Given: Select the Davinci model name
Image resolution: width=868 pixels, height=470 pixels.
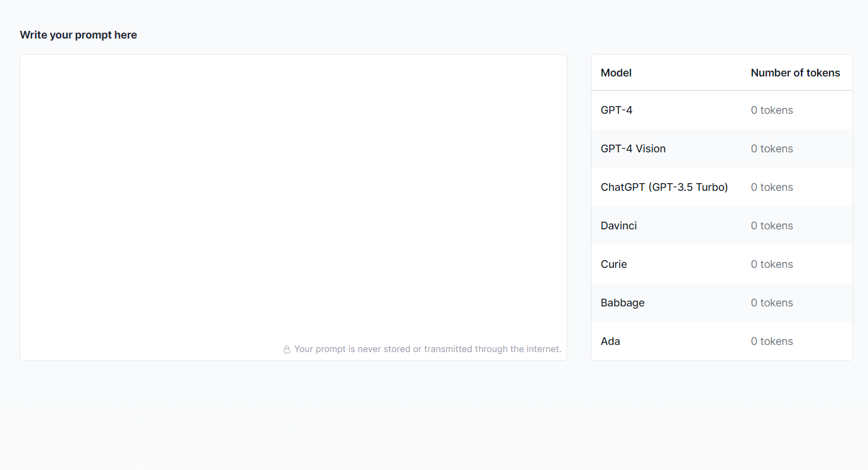Looking at the screenshot, I should (x=619, y=226).
